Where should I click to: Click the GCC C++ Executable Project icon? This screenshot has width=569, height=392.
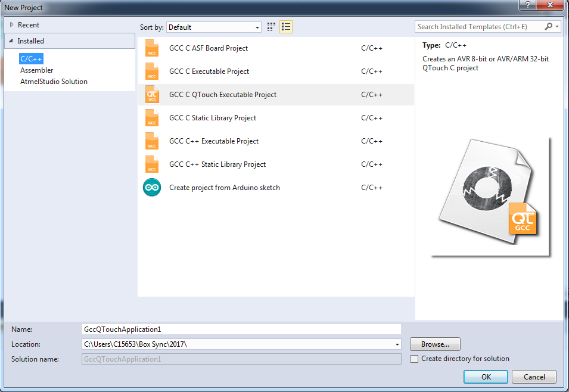(152, 141)
